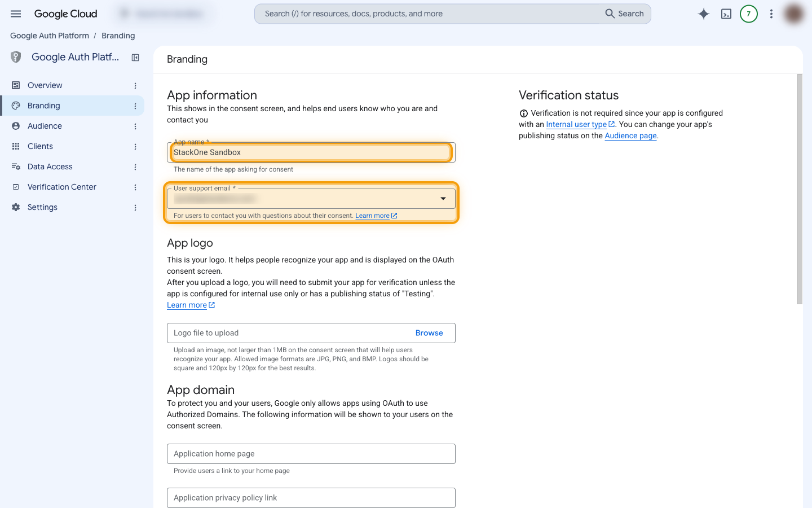Open Audience page link
This screenshot has width=812, height=508.
coord(630,135)
